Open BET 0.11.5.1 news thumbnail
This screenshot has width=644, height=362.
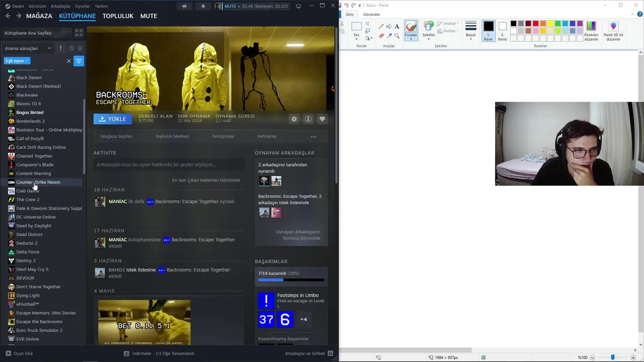144,322
